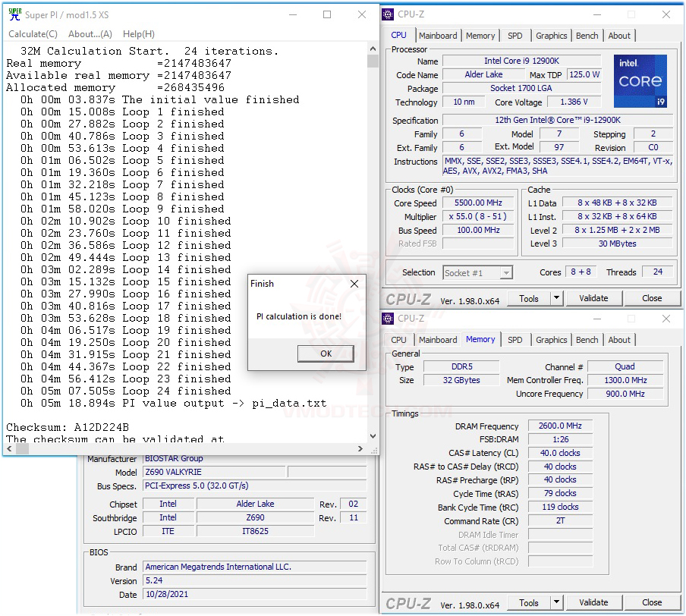Close the top CPU-Z window
The height and width of the screenshot is (616, 686).
pyautogui.click(x=666, y=14)
